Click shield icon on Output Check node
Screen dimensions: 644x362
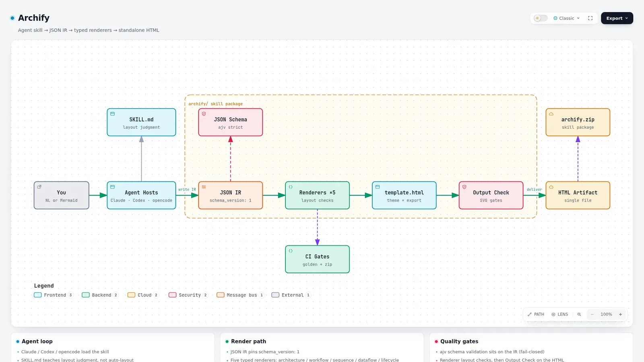464,187
